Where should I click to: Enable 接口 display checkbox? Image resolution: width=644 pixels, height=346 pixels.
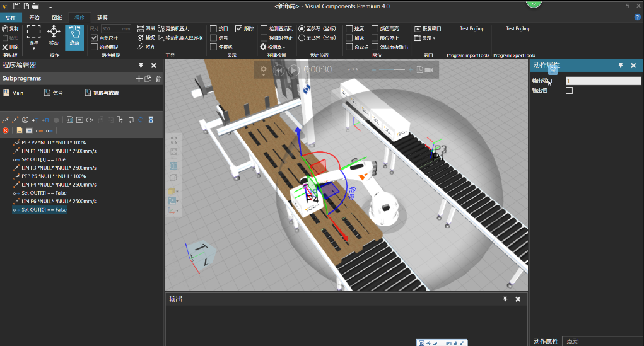213,28
